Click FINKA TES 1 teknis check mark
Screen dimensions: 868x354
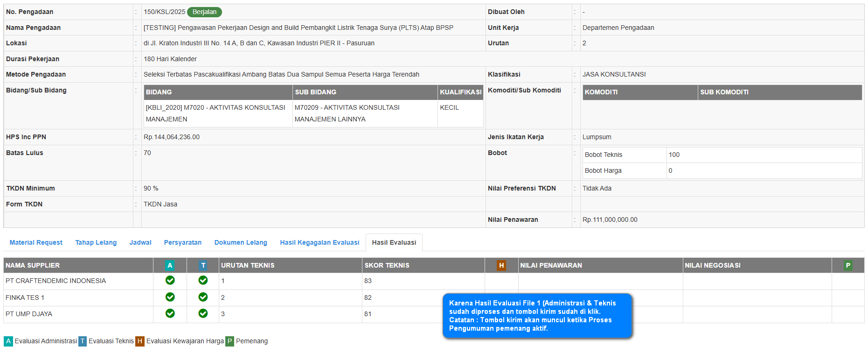[203, 297]
